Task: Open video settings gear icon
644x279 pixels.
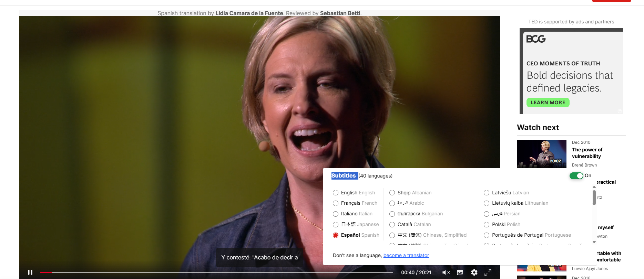Action: (x=474, y=272)
